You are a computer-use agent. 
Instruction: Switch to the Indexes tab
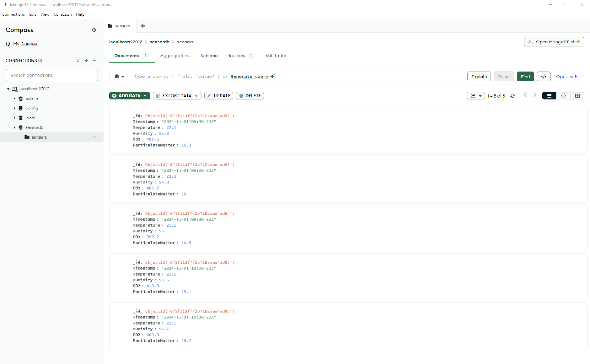click(241, 56)
